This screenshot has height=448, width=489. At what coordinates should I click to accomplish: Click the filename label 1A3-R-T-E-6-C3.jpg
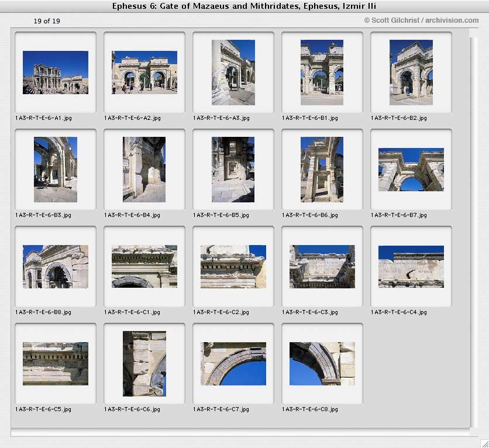point(309,312)
